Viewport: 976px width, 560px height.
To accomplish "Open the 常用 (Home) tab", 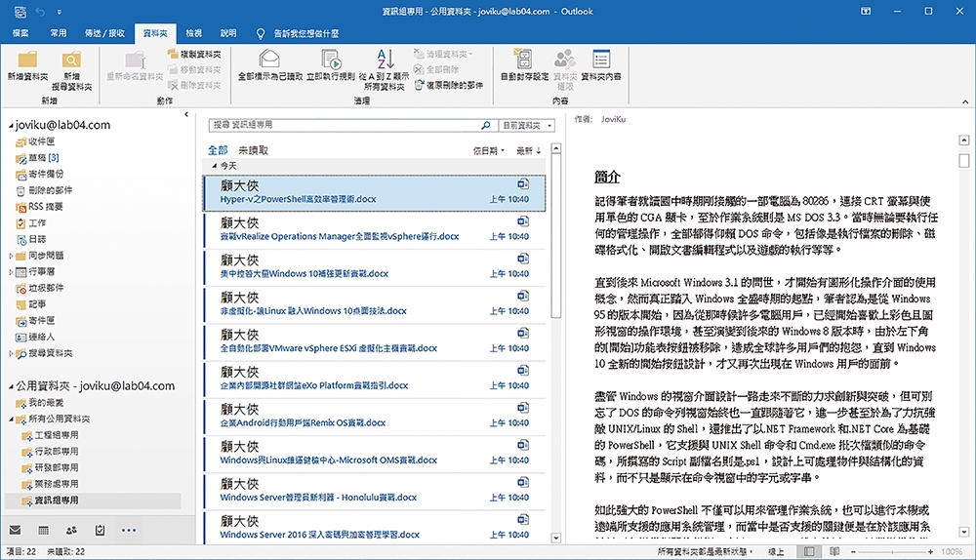I will [59, 33].
